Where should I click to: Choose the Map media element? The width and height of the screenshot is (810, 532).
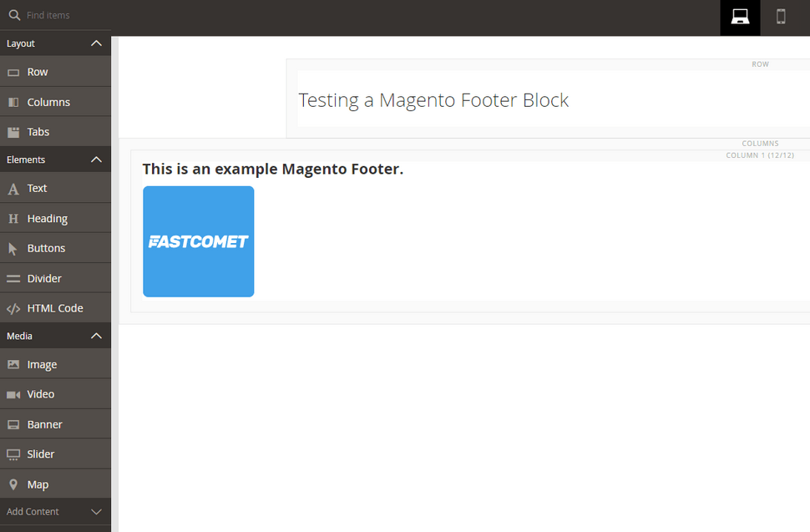(x=55, y=484)
